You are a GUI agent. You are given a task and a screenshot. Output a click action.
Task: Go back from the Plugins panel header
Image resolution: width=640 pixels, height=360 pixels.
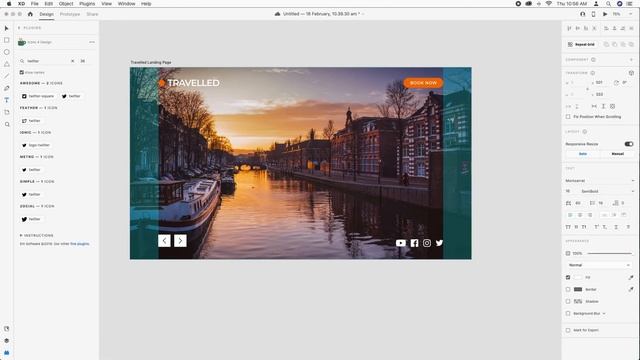point(19,28)
